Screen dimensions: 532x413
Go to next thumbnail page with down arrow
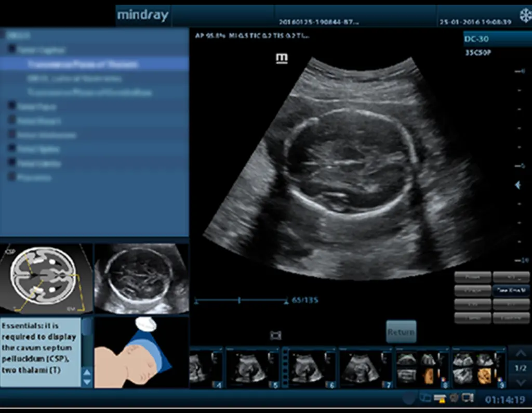(520, 382)
